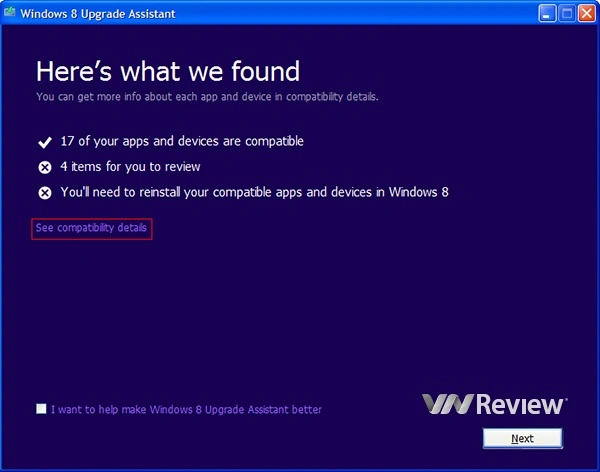Click the X icon beside '4 items for you to review'

[44, 167]
